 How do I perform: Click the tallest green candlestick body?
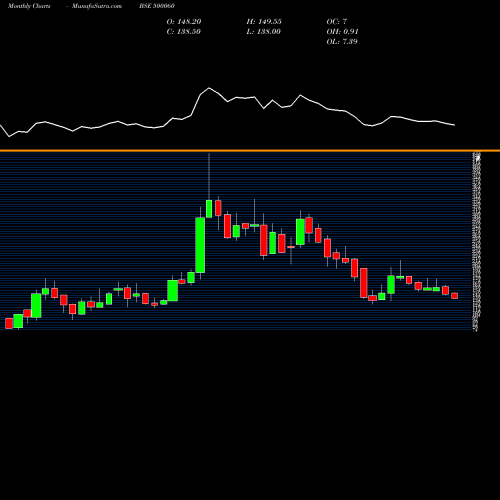[200, 245]
